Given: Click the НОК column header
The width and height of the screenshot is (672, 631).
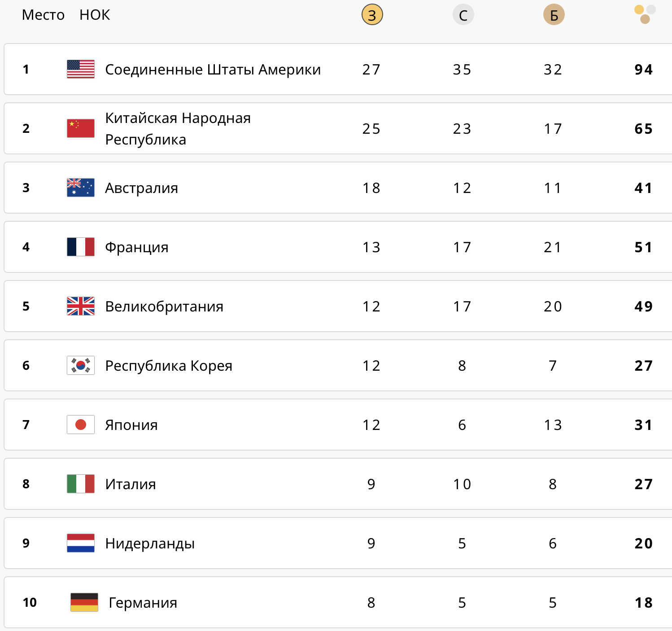Looking at the screenshot, I should click(95, 15).
